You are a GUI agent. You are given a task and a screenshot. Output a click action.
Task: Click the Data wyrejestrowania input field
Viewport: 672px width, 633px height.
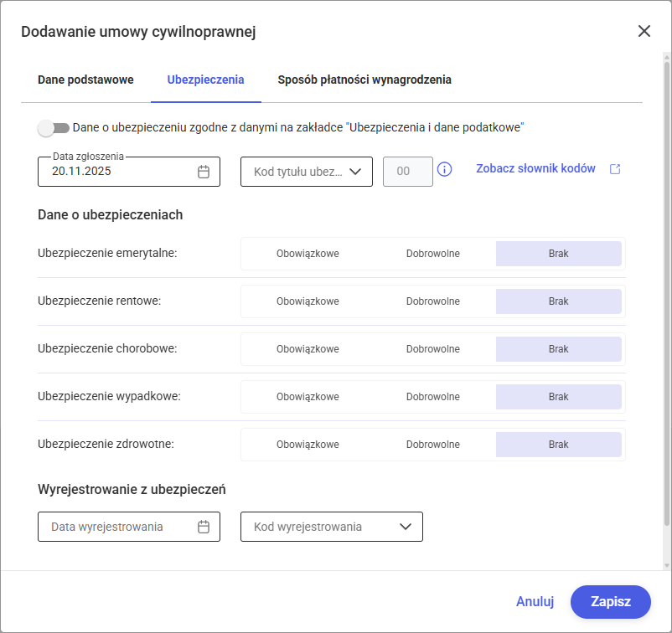(117, 527)
